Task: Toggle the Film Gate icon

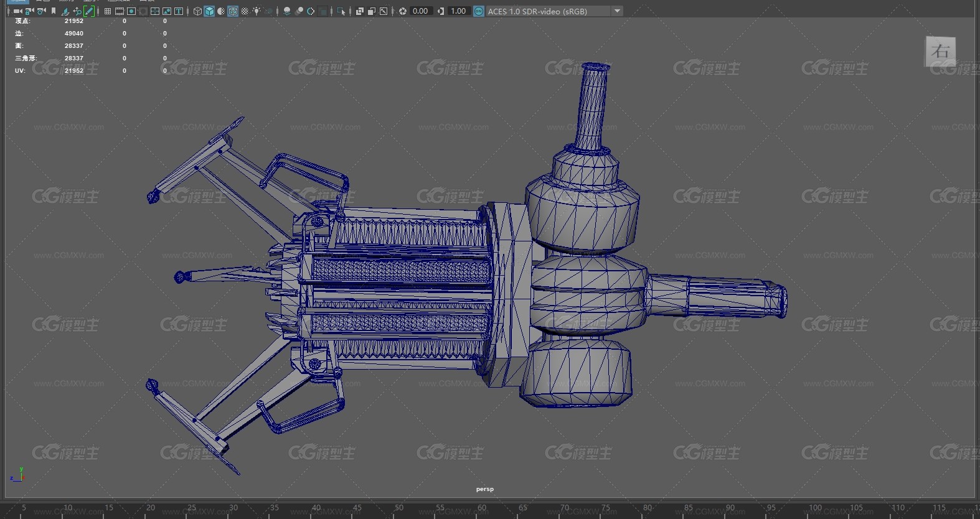Action: (120, 11)
